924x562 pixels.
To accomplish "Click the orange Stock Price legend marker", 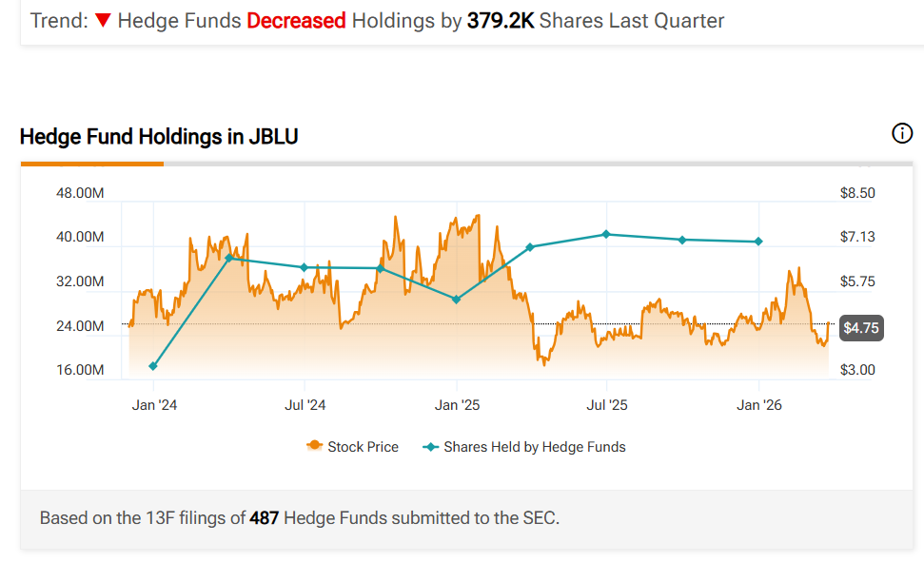I will point(313,446).
